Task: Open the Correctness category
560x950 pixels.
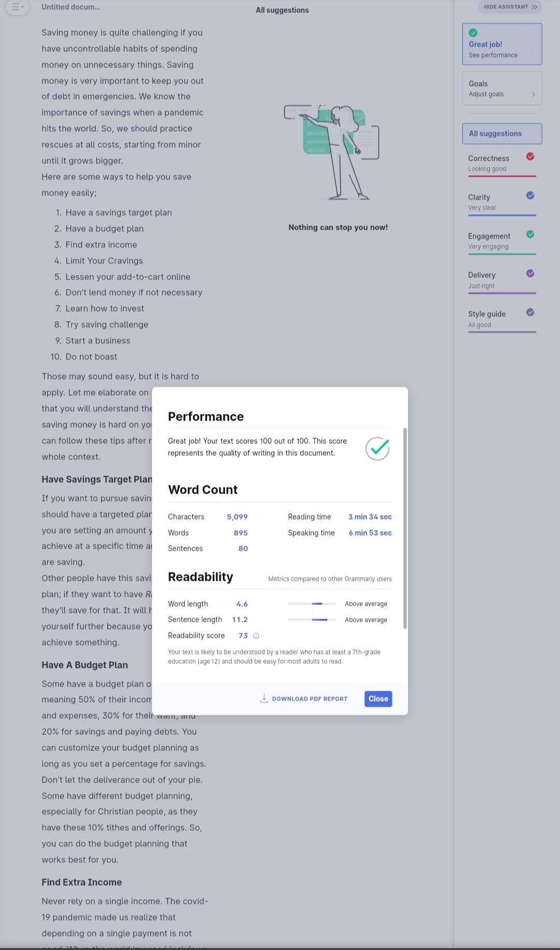Action: tap(502, 163)
